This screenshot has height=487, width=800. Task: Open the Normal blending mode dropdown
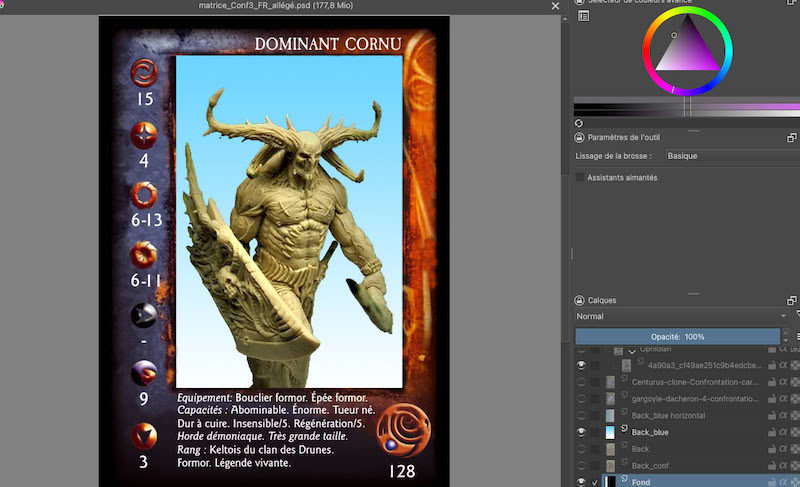tap(680, 316)
